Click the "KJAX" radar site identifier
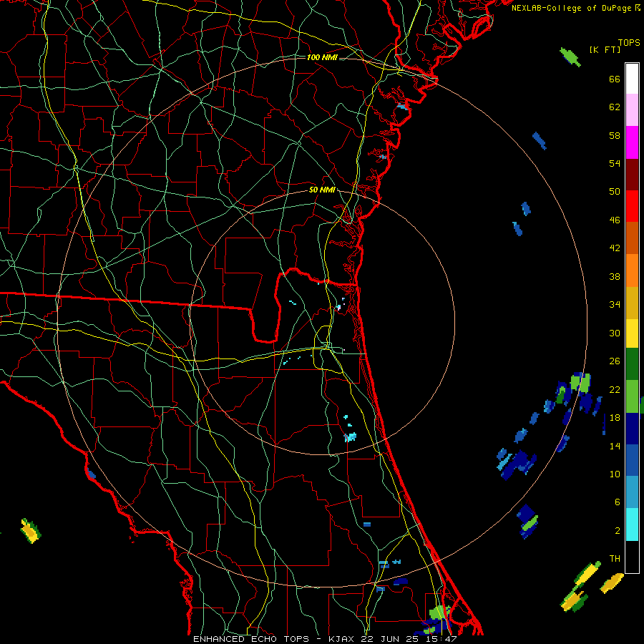This screenshot has height=644, width=644. (342, 639)
